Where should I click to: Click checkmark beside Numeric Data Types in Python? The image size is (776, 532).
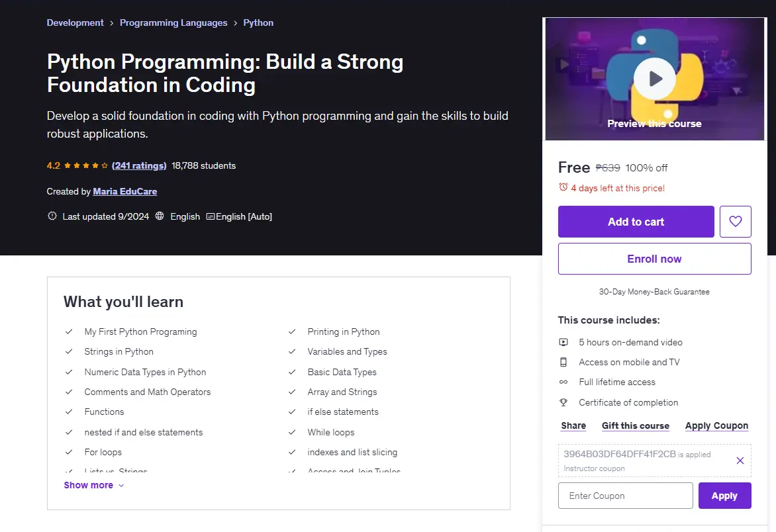[69, 372]
